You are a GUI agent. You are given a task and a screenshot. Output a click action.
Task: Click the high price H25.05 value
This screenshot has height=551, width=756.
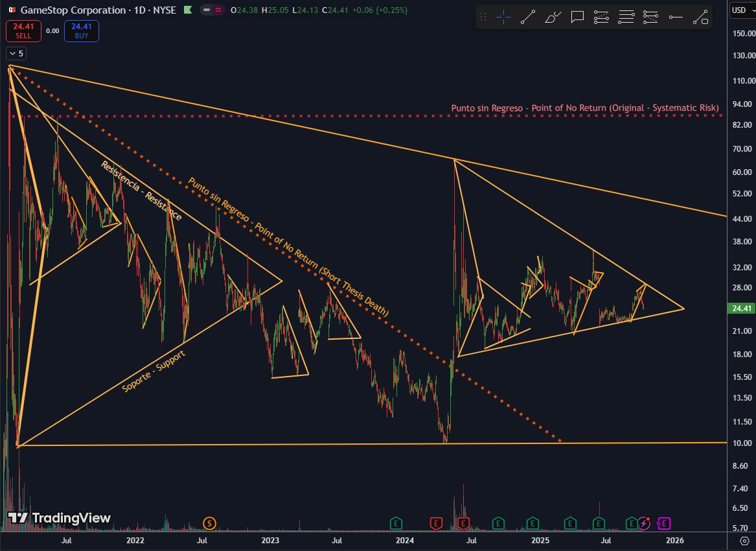tap(275, 10)
